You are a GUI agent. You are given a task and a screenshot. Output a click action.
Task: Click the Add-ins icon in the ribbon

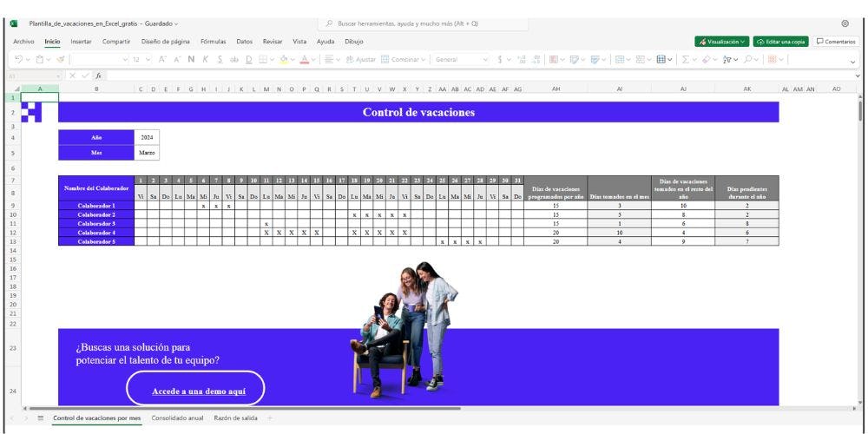tap(773, 59)
